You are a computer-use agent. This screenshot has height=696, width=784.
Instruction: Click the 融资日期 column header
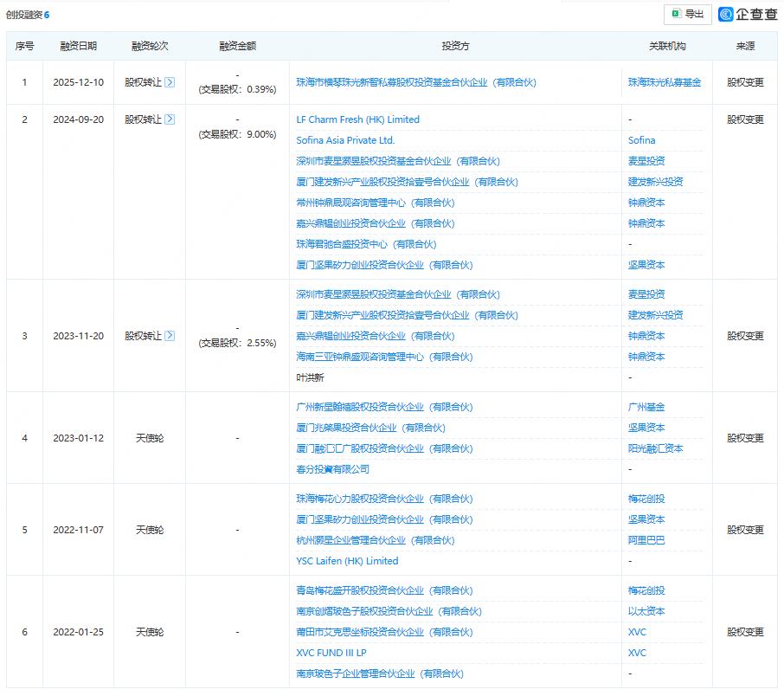pos(79,46)
